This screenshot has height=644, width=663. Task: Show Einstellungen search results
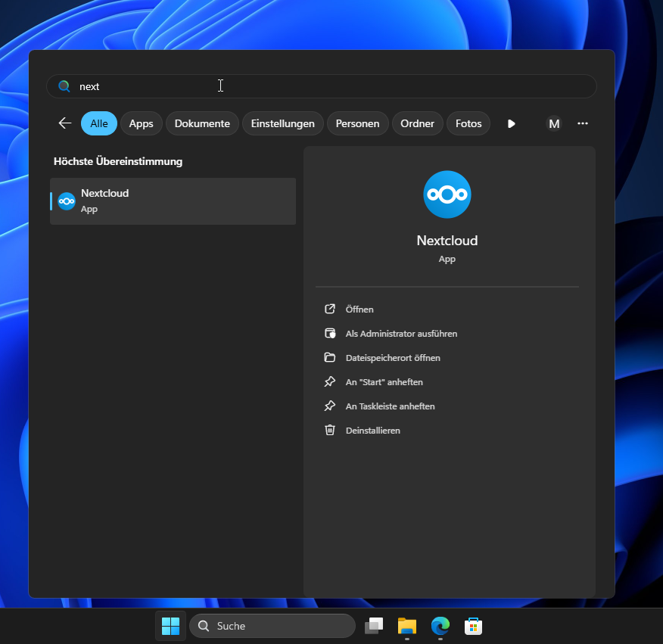[282, 123]
